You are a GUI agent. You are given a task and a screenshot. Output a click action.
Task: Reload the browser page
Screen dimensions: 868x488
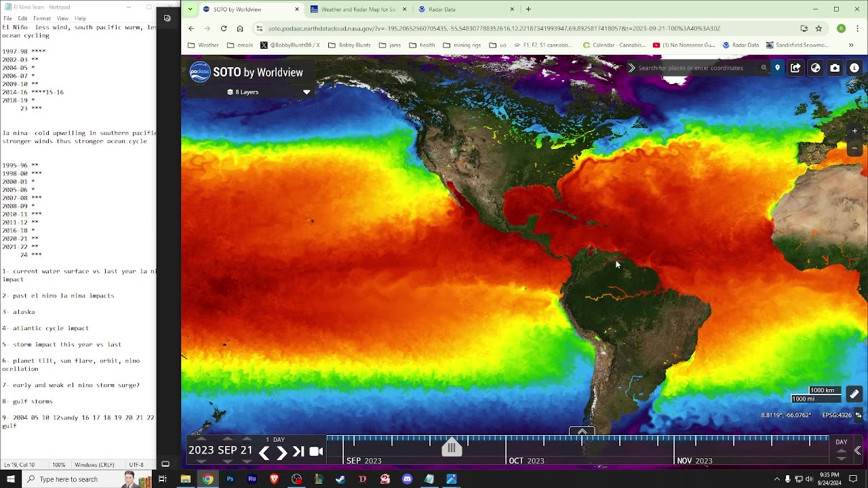click(x=223, y=28)
